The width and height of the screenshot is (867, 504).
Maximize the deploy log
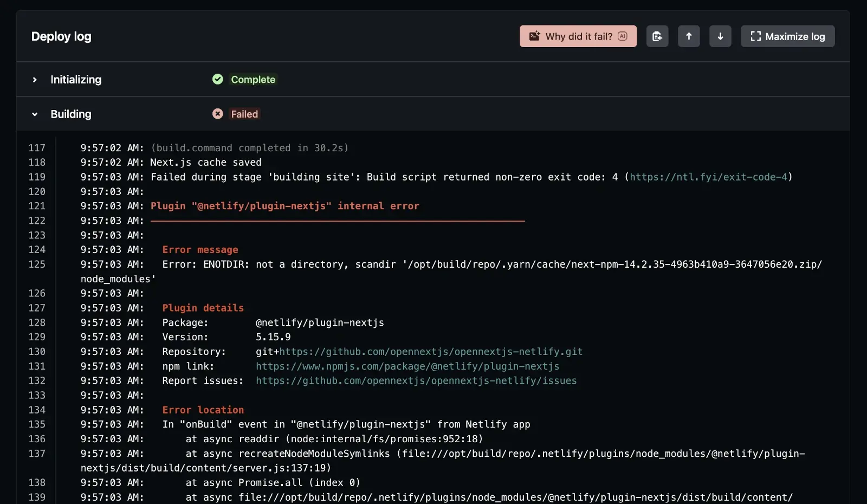click(787, 36)
